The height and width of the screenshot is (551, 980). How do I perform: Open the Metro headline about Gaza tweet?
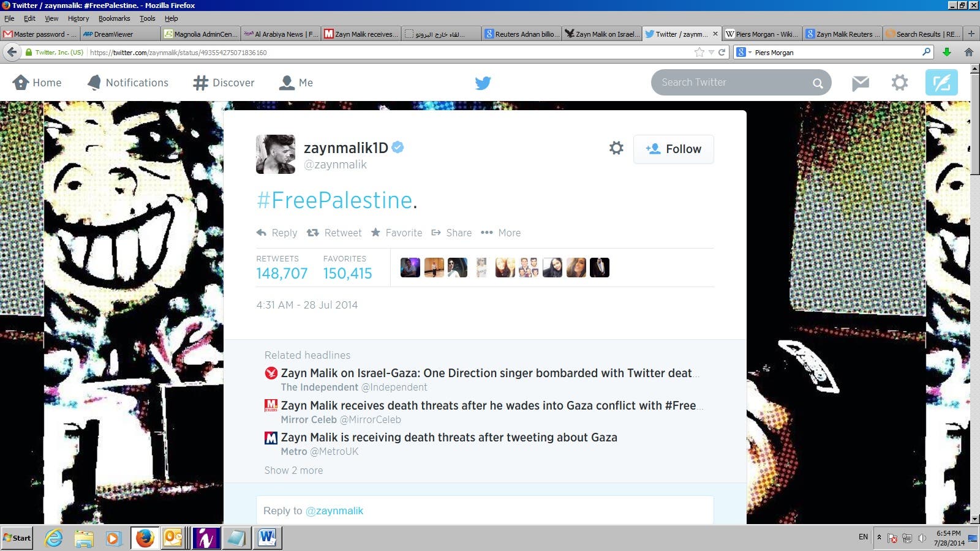(449, 437)
